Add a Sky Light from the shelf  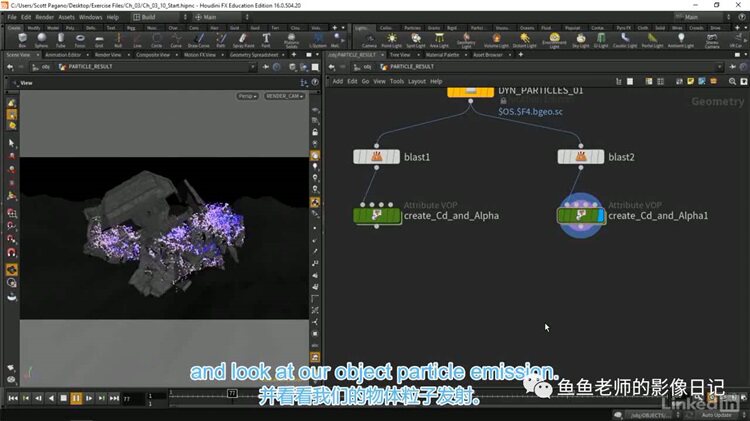[x=581, y=40]
